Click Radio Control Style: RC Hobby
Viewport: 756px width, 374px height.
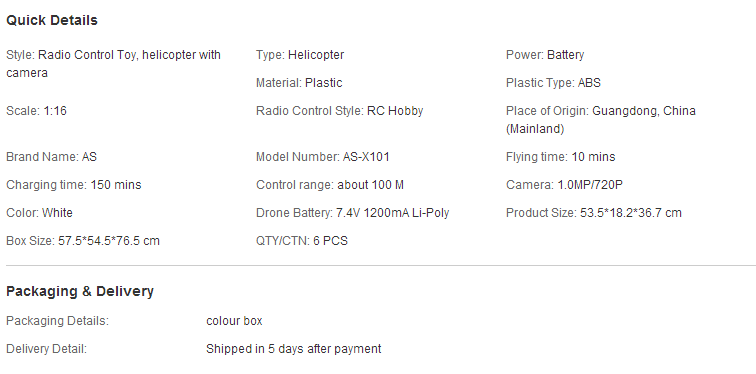click(339, 111)
